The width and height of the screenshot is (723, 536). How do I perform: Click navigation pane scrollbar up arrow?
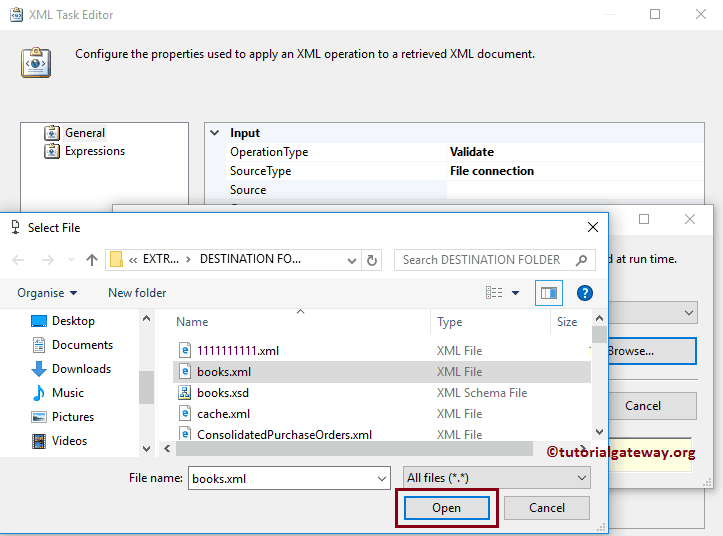coord(147,318)
